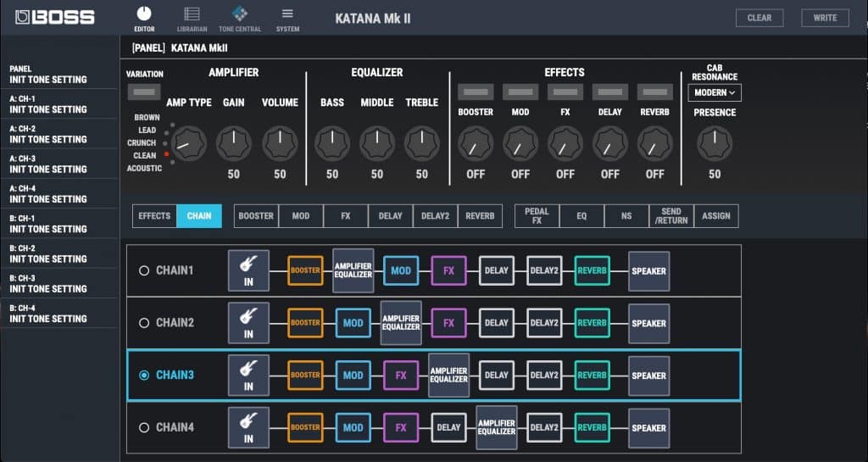Click the BASS equalizer knob
868x462 pixels.
pos(332,143)
